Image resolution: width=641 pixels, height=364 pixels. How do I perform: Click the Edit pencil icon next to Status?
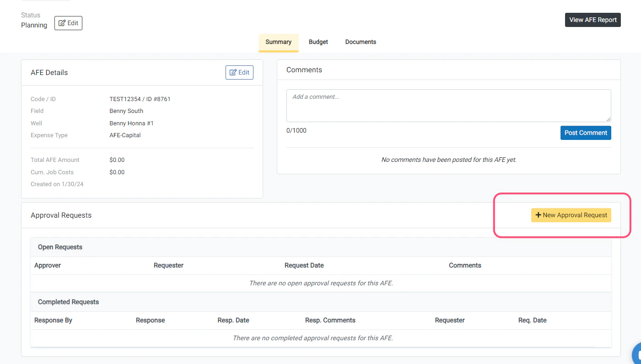click(61, 23)
